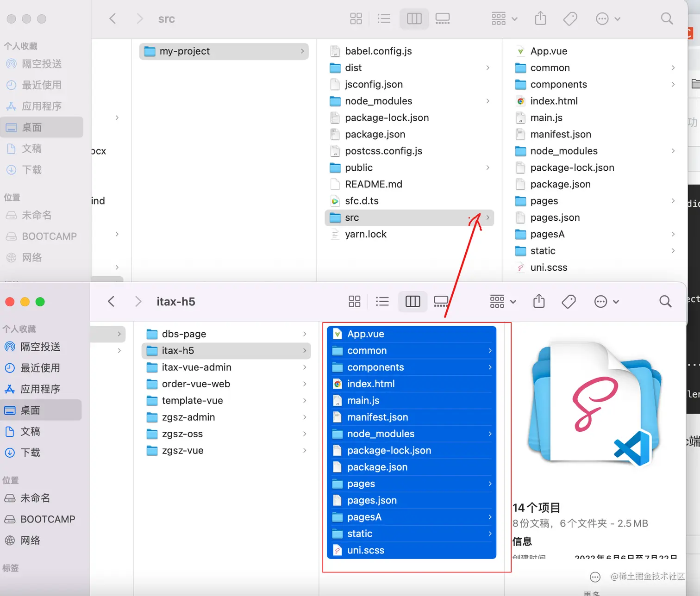
Task: Select 应用程序 in itax-h5 window sidebar
Action: [41, 389]
